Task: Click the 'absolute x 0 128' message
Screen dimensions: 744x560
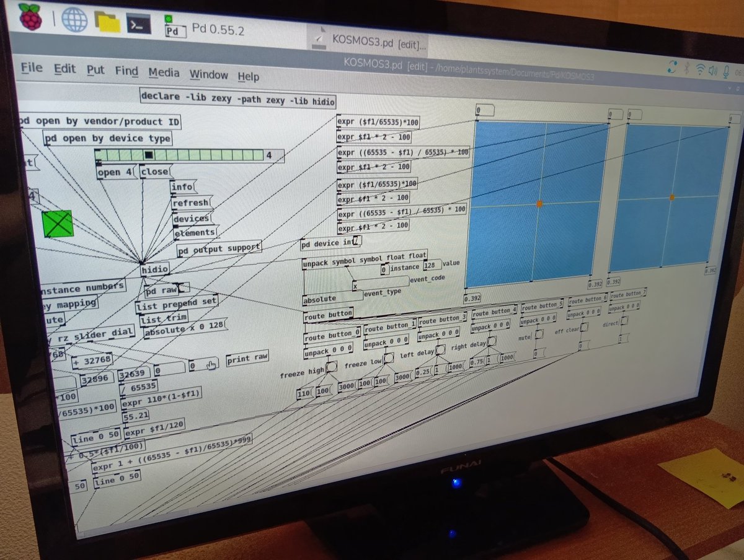Action: (185, 330)
